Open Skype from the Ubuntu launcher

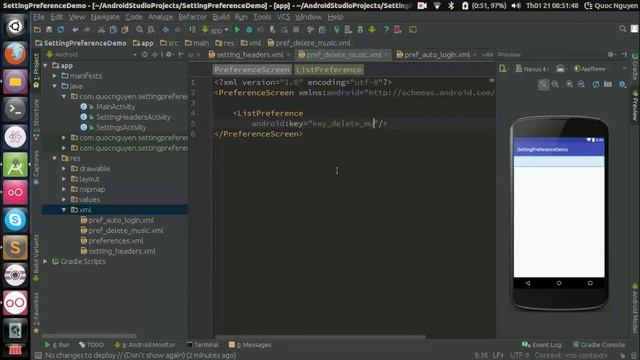coord(15,220)
